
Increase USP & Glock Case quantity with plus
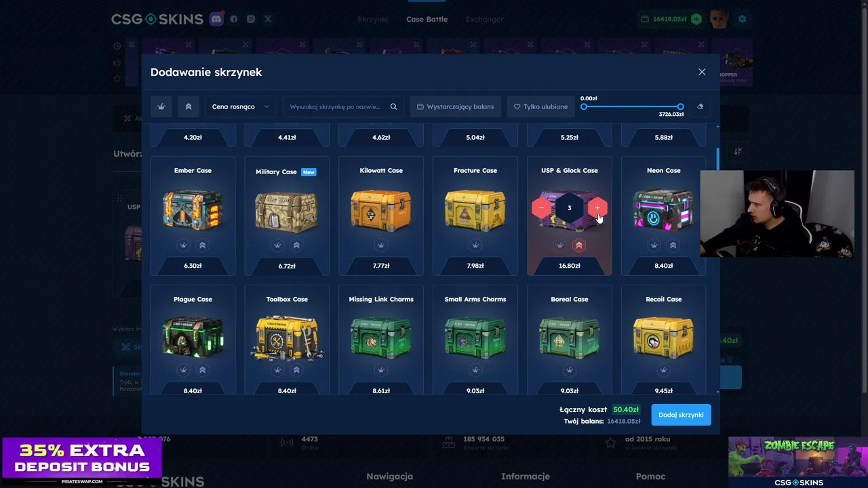[597, 208]
